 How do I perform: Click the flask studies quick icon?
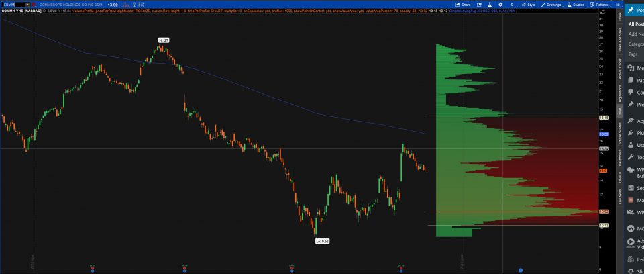[x=490, y=5]
